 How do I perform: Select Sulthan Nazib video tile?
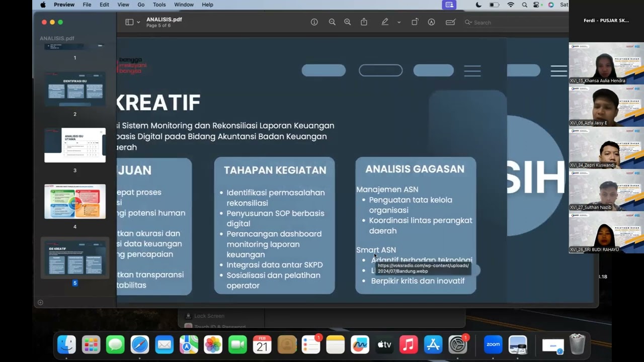click(606, 190)
